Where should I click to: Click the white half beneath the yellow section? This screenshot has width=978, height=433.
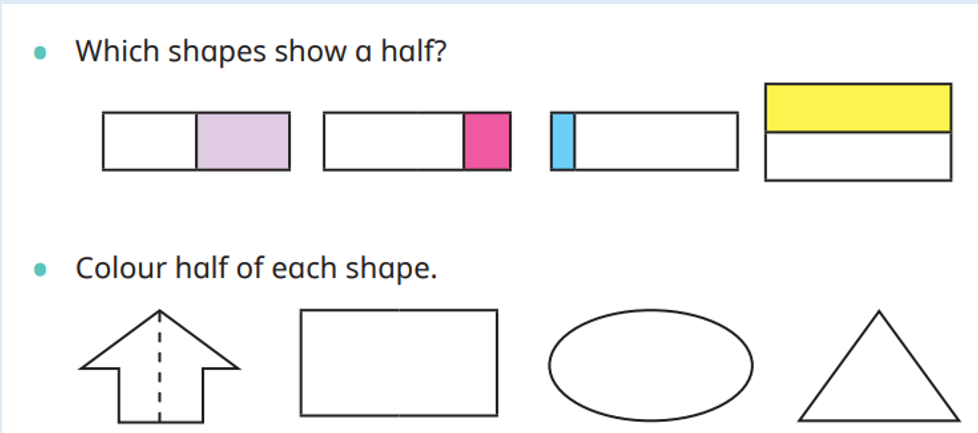point(857,156)
